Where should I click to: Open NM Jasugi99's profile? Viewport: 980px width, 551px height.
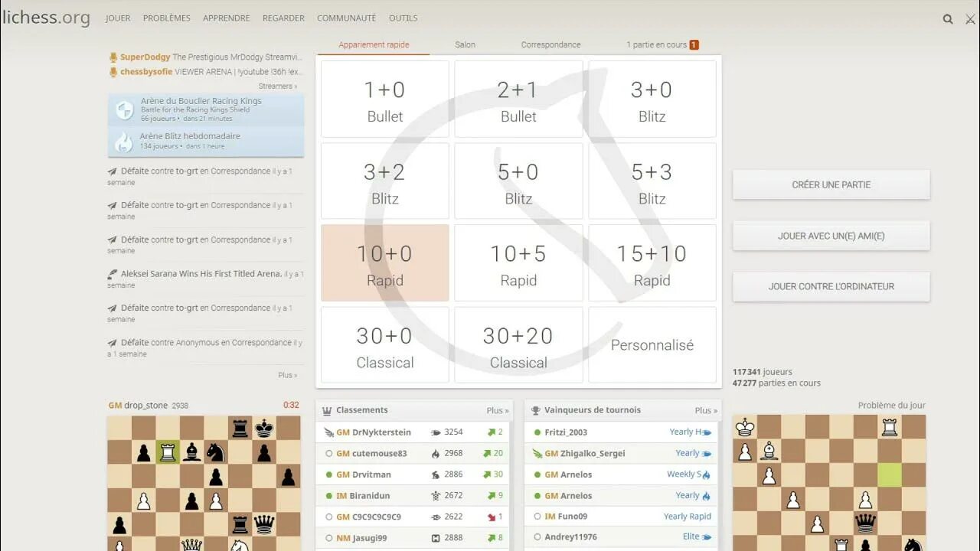click(x=361, y=538)
